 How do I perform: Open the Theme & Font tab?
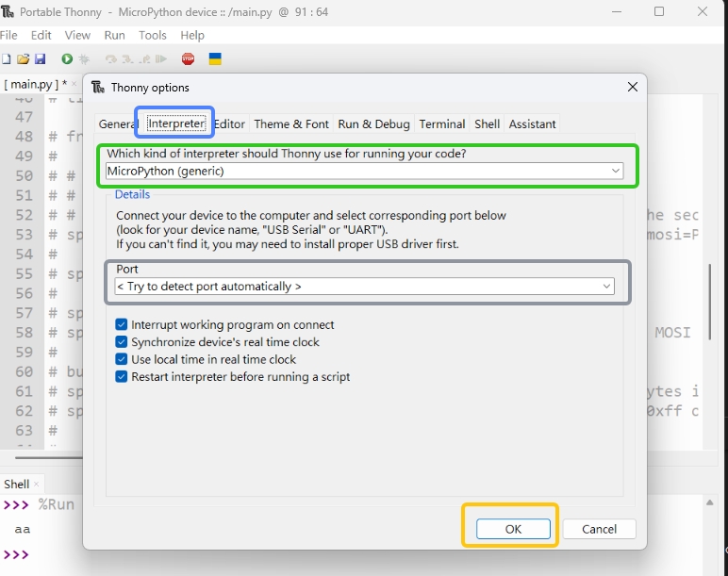click(x=291, y=123)
